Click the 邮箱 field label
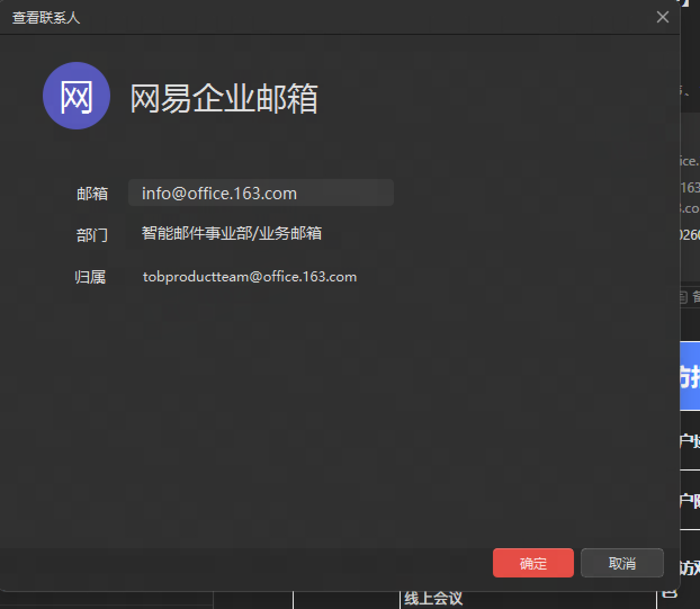700x609 pixels. pos(92,194)
